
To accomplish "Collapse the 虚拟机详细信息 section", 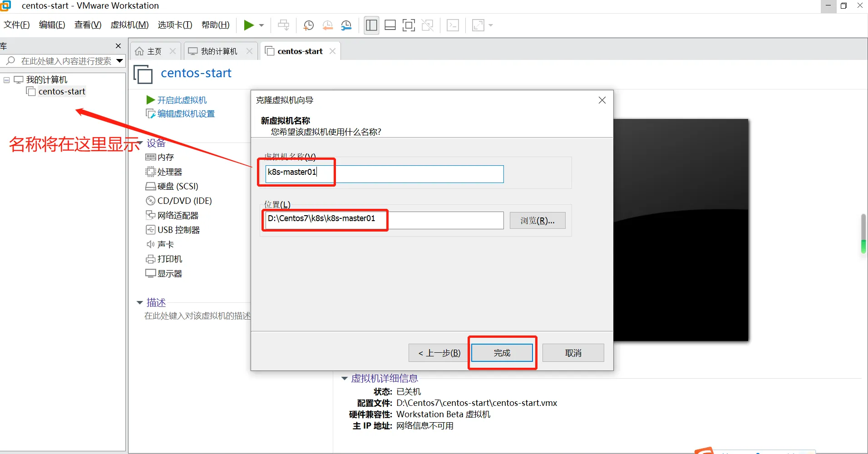I will 345,378.
